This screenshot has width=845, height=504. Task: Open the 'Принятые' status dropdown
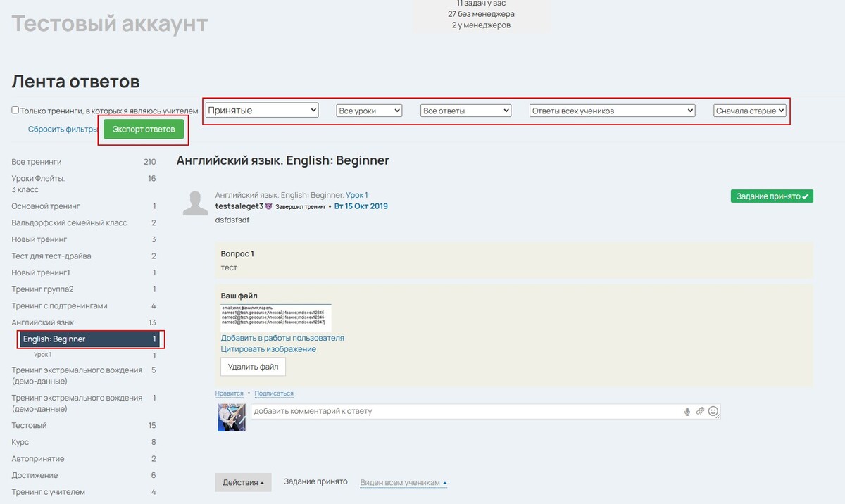coord(262,111)
